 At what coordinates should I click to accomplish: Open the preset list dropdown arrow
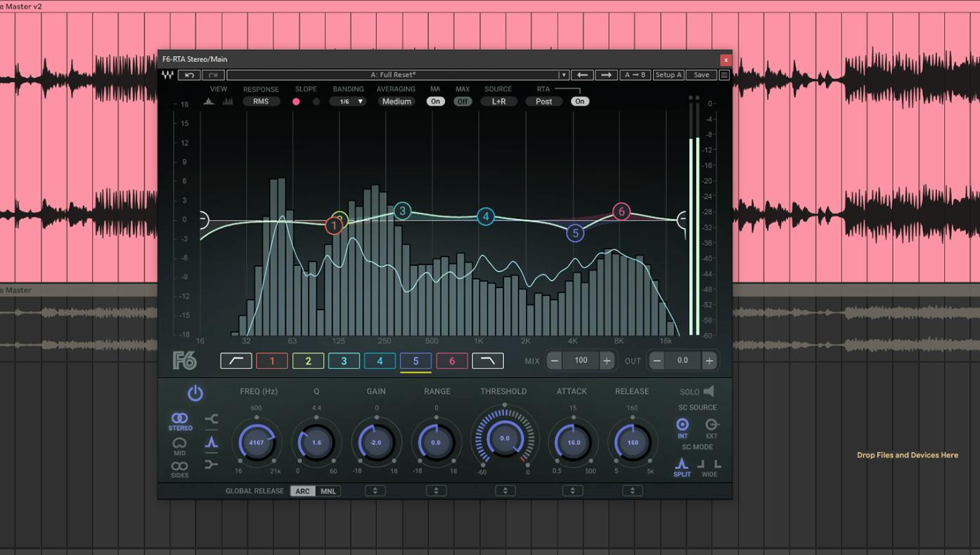(x=563, y=75)
